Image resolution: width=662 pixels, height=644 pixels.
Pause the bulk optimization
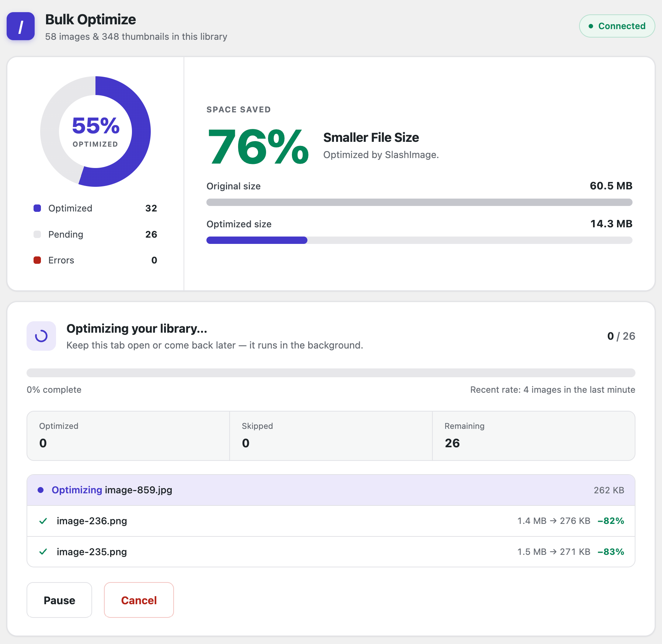59,600
